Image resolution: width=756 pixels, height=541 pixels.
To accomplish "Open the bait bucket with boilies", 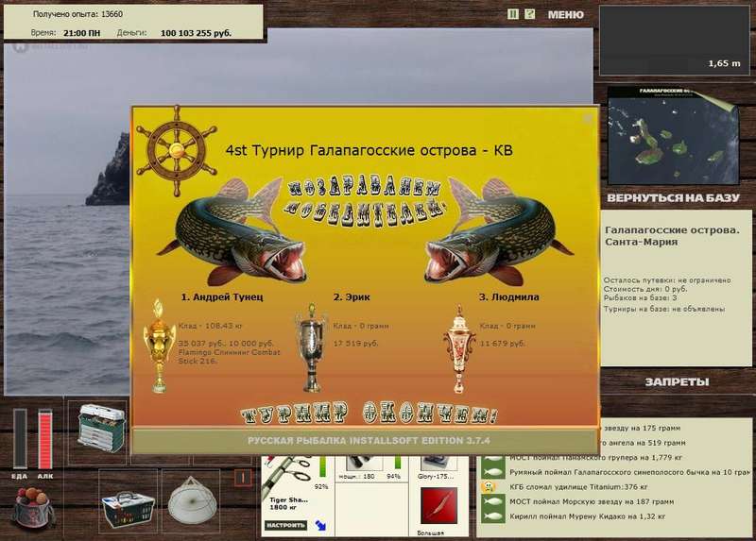I will point(33,507).
